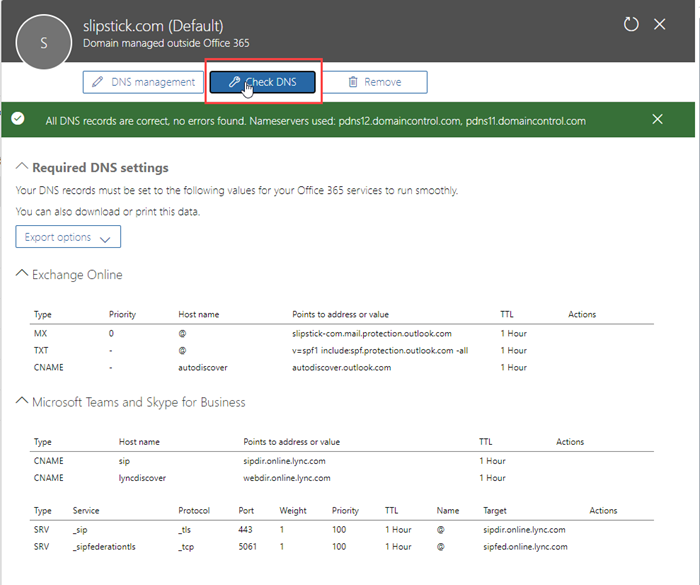The height and width of the screenshot is (585, 700).
Task: Click the _sip SRV service cell
Action: [80, 530]
